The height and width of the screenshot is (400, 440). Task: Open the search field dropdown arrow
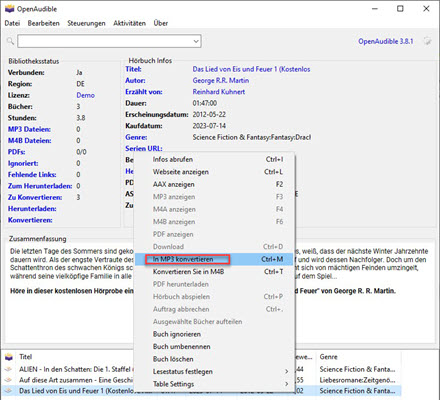point(196,41)
